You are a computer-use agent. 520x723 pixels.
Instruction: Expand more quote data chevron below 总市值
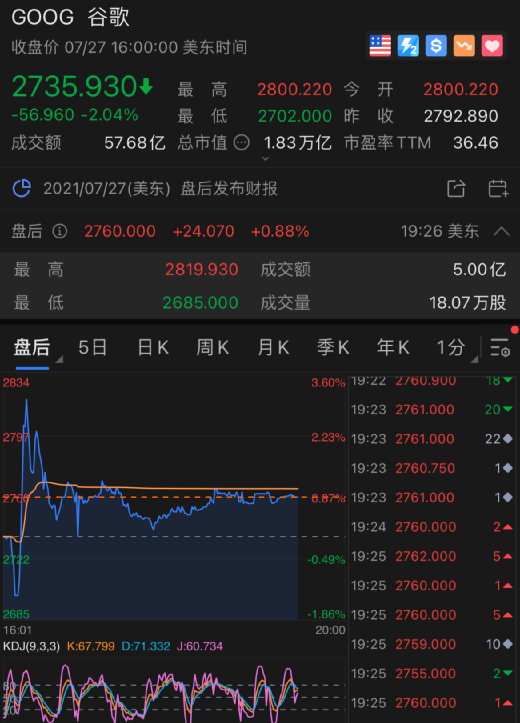(266, 159)
